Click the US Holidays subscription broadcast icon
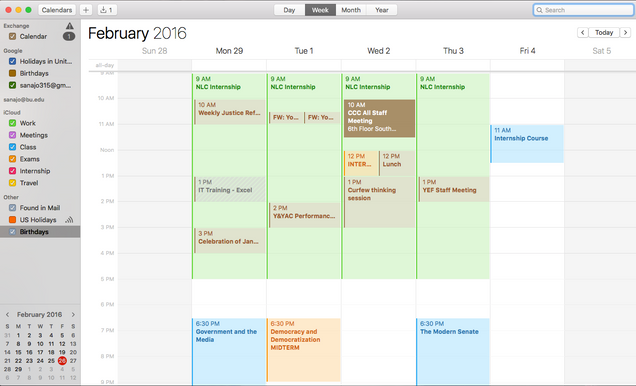Viewport: 636px width, 386px height. tap(69, 220)
